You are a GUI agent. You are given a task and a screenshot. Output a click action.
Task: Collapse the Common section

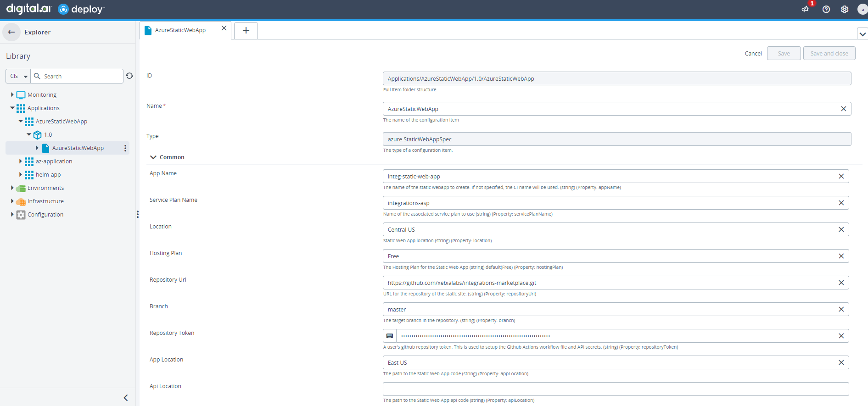153,157
